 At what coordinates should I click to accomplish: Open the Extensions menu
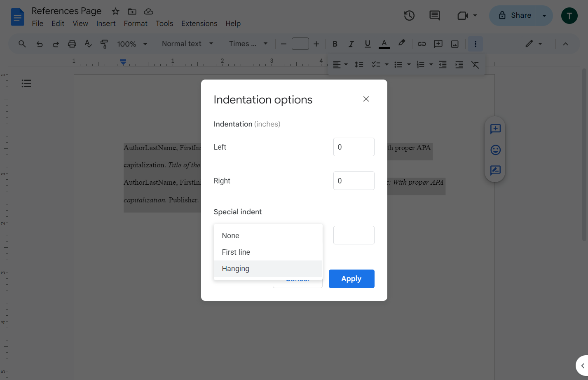point(199,23)
